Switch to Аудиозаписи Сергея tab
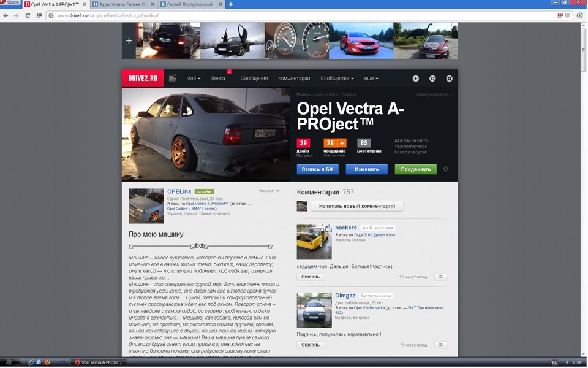The image size is (588, 368). [x=123, y=4]
